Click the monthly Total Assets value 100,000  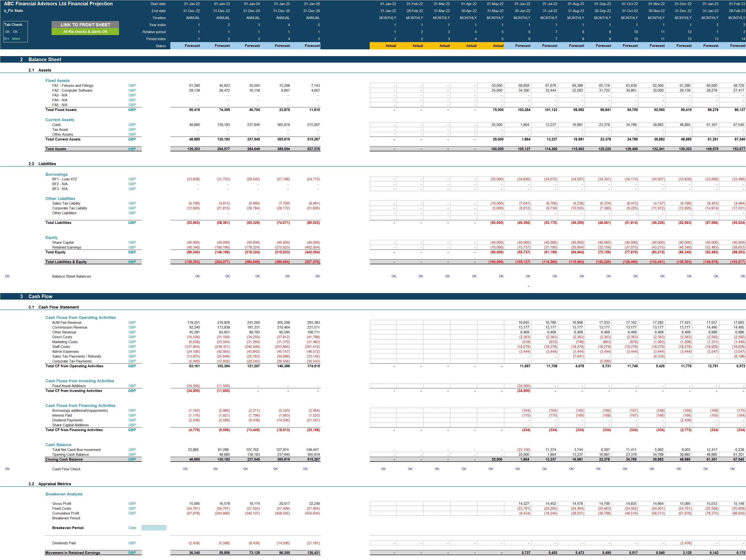[x=497, y=149]
